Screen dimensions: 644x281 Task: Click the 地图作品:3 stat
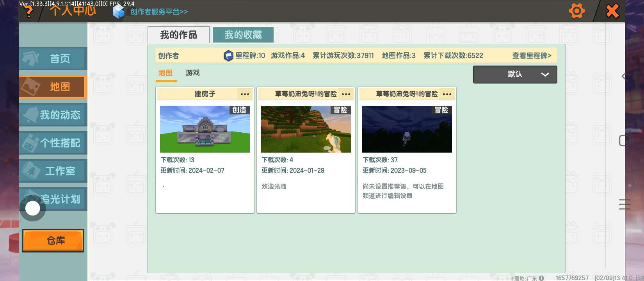pos(399,56)
